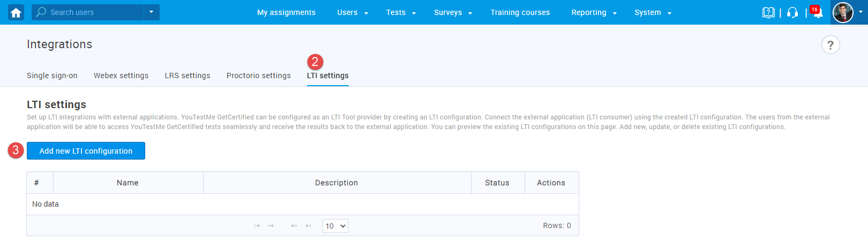Screen dimensions: 868x249
Task: Click Add new LTI configuration
Action: pos(86,151)
